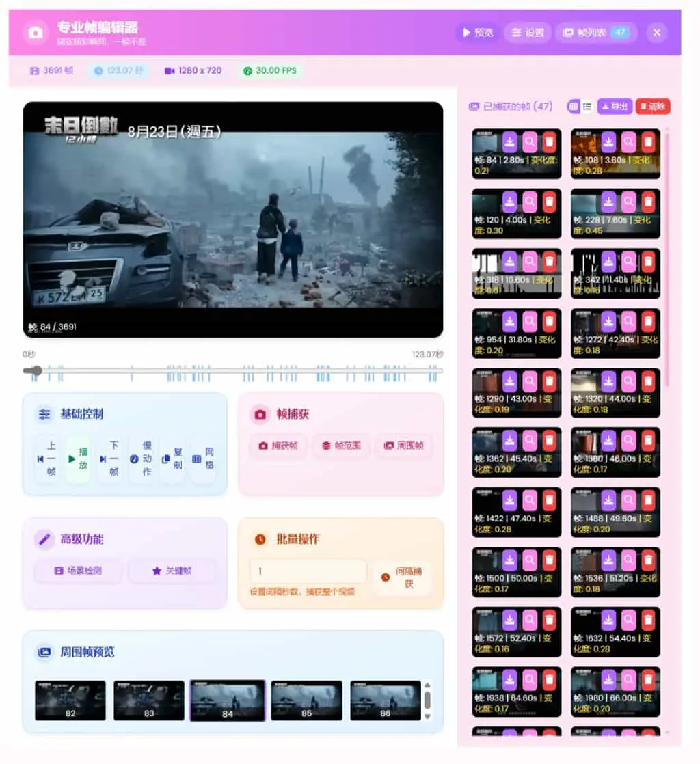Magnify captured frame 1632

[x=628, y=620]
